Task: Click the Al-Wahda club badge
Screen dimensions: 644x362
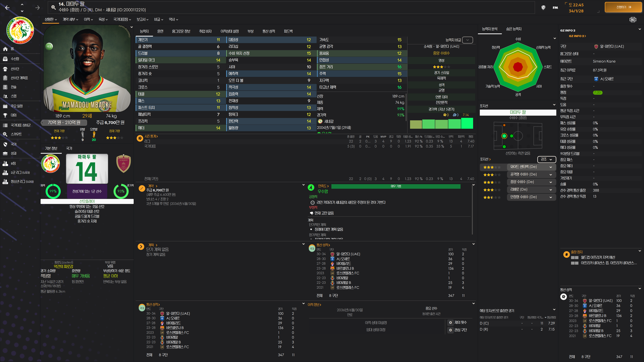Action: [x=123, y=164]
